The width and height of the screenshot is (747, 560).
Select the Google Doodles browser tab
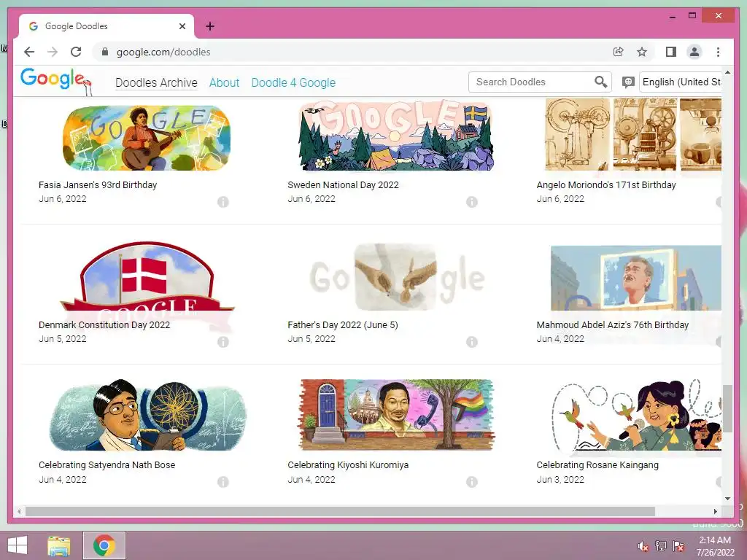[107, 26]
